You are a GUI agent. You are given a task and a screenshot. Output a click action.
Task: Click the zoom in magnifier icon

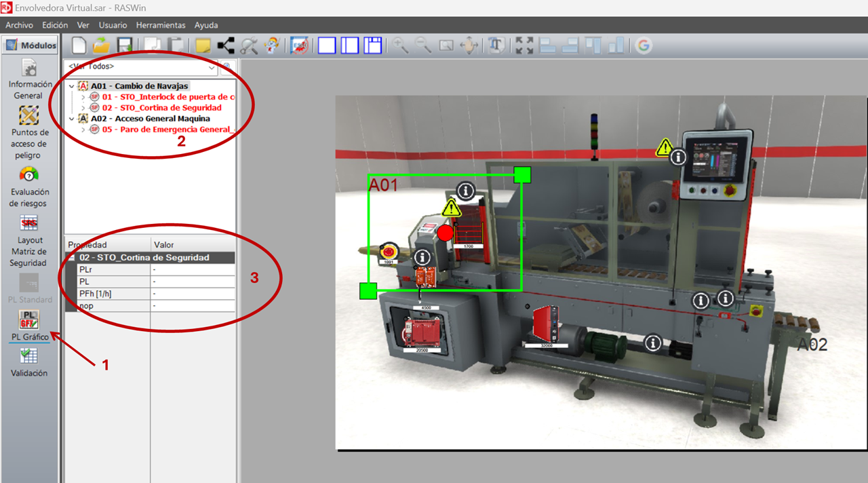(x=401, y=45)
